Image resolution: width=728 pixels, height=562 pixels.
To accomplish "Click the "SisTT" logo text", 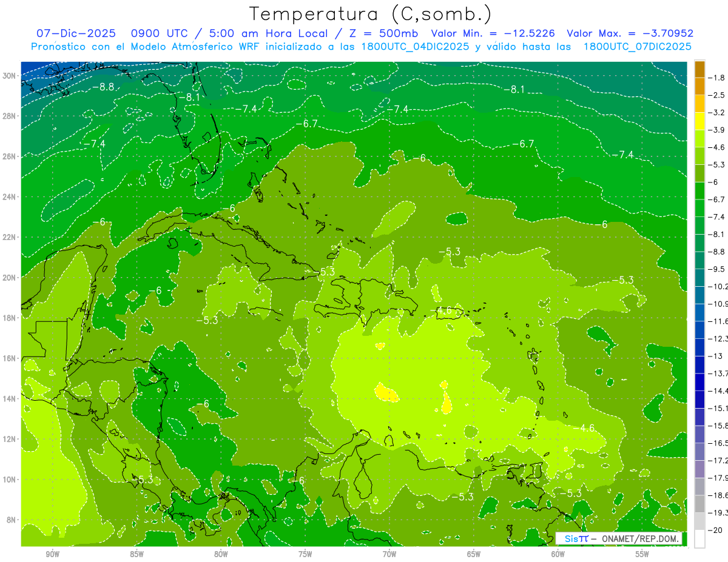I will [x=576, y=538].
